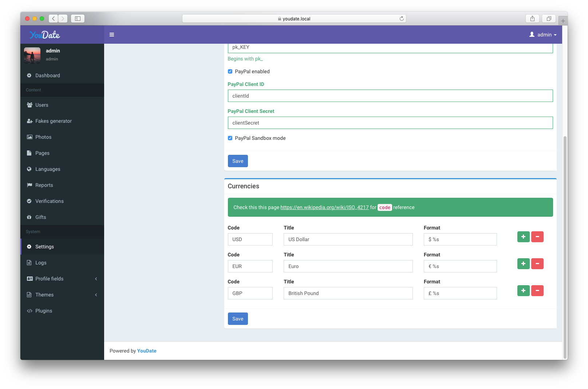The width and height of the screenshot is (588, 389).
Task: Toggle the hamburger sidebar menu icon
Action: (112, 35)
